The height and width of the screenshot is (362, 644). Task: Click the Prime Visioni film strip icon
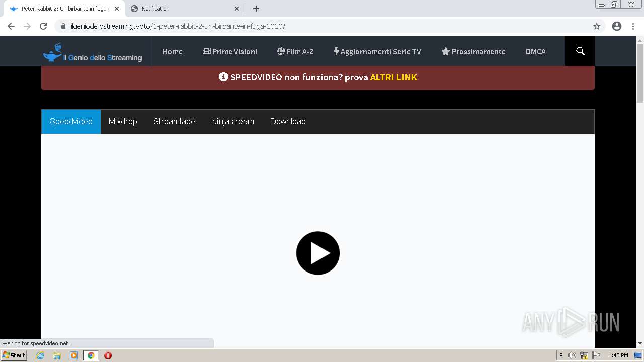pyautogui.click(x=206, y=51)
